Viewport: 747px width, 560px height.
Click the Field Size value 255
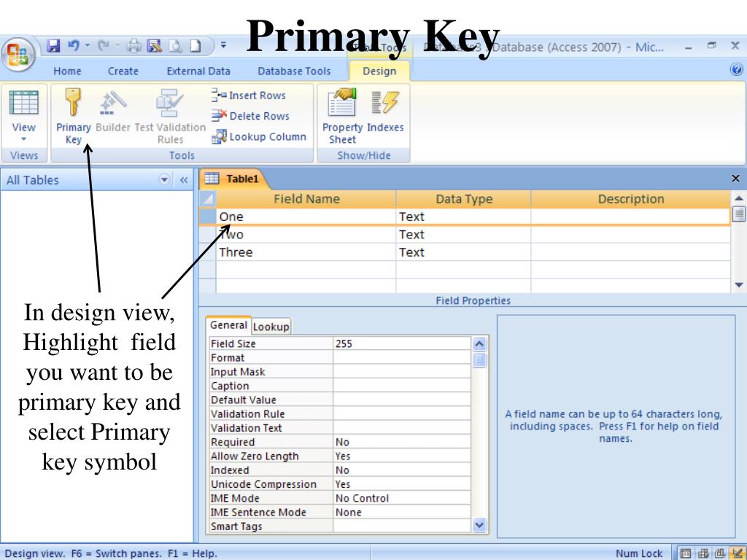click(402, 344)
